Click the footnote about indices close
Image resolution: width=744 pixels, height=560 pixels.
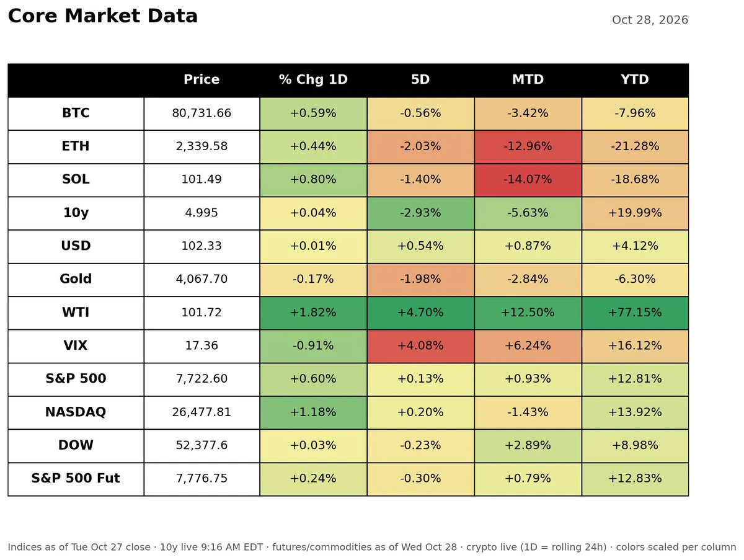[x=372, y=548]
